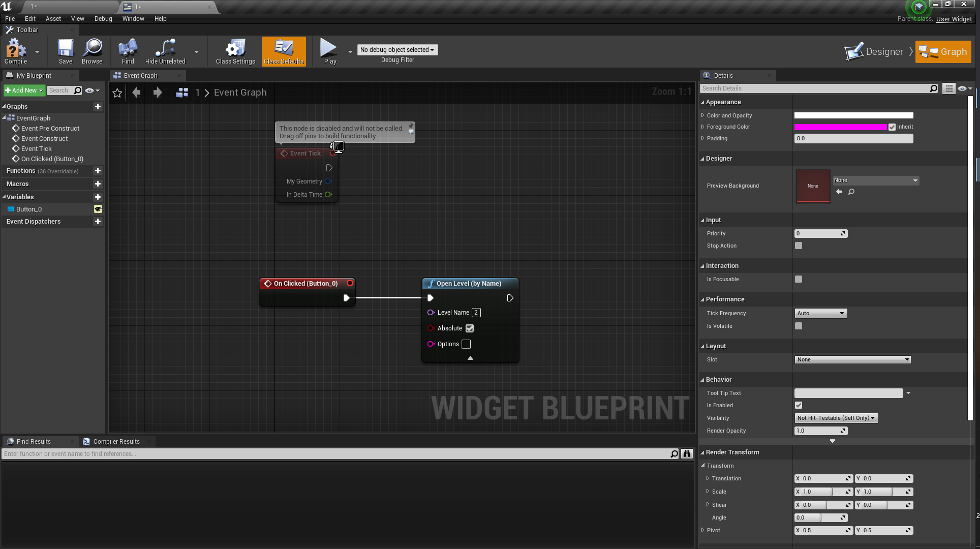Select the Hide Unrelated tool
Screen dimensions: 980x549
coord(164,51)
